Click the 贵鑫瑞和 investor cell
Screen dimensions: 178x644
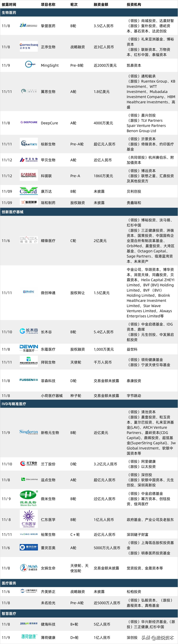[x=134, y=203]
